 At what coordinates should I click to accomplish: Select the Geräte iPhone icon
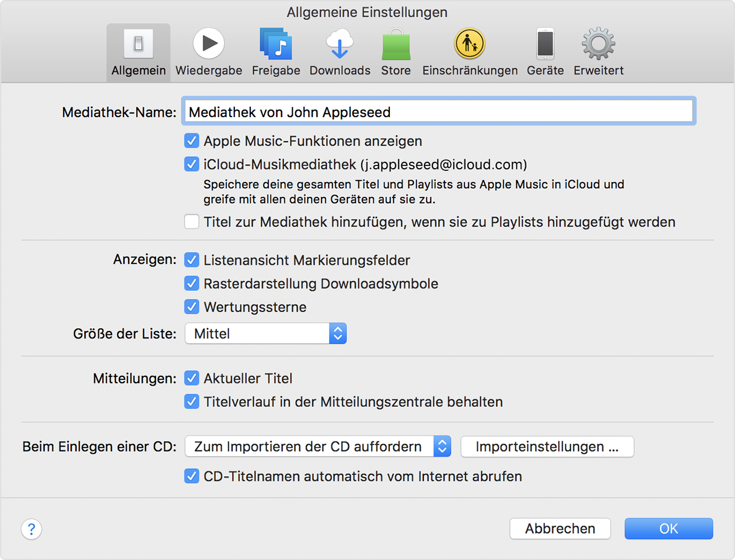(545, 44)
